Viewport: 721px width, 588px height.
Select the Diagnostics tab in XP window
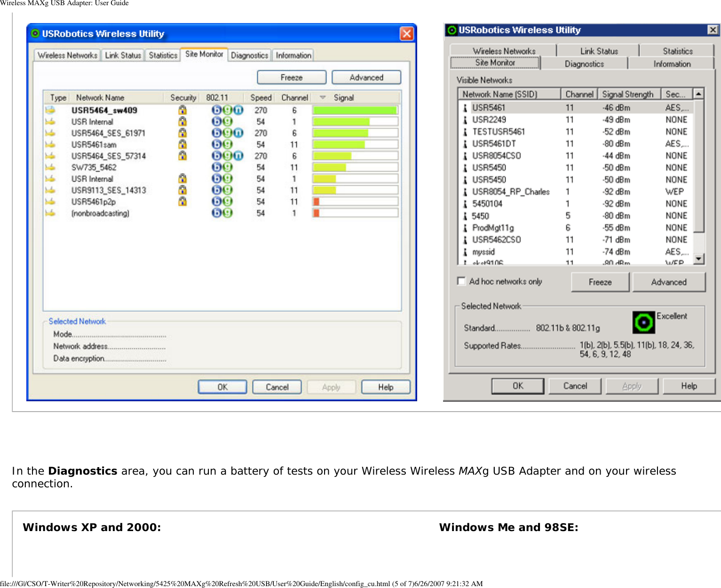pos(249,56)
